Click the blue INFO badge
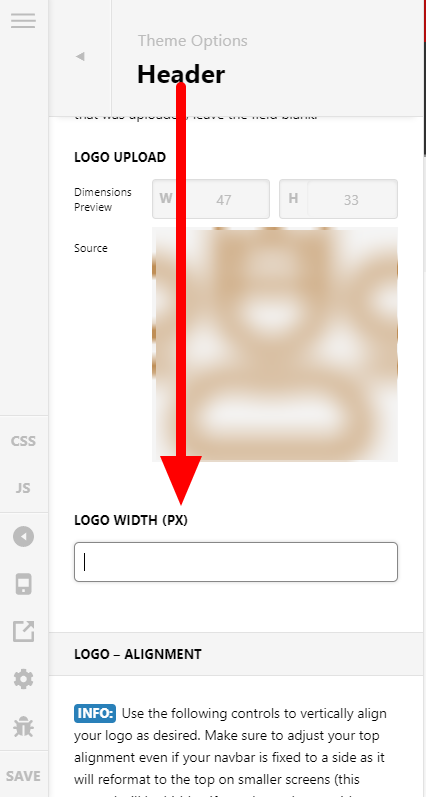 coord(95,713)
